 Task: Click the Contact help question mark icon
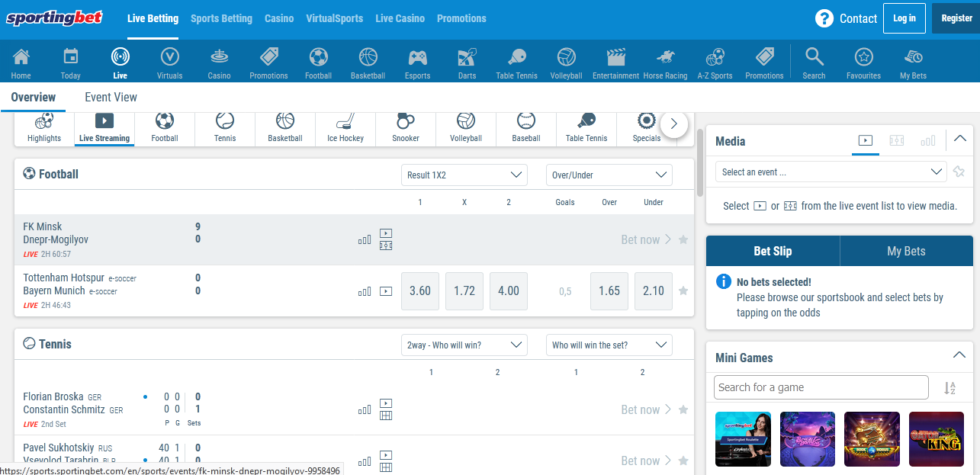[x=824, y=18]
